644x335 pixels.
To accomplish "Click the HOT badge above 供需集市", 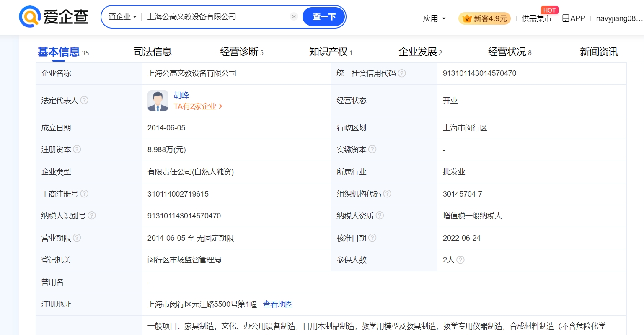I will tap(549, 10).
